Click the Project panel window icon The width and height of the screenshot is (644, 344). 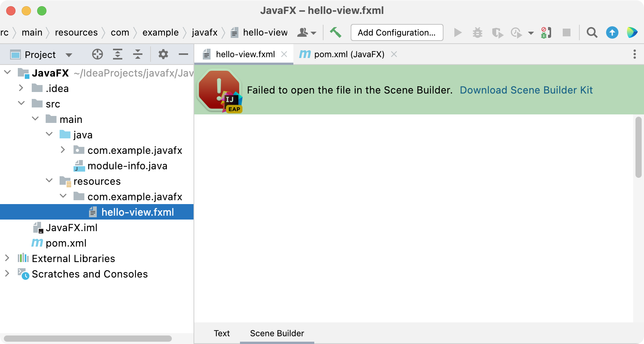point(15,54)
